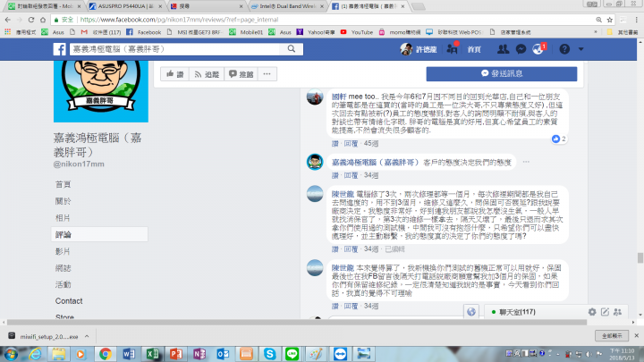
Task: Open 網誌 in the page sidebar
Action: (x=63, y=268)
